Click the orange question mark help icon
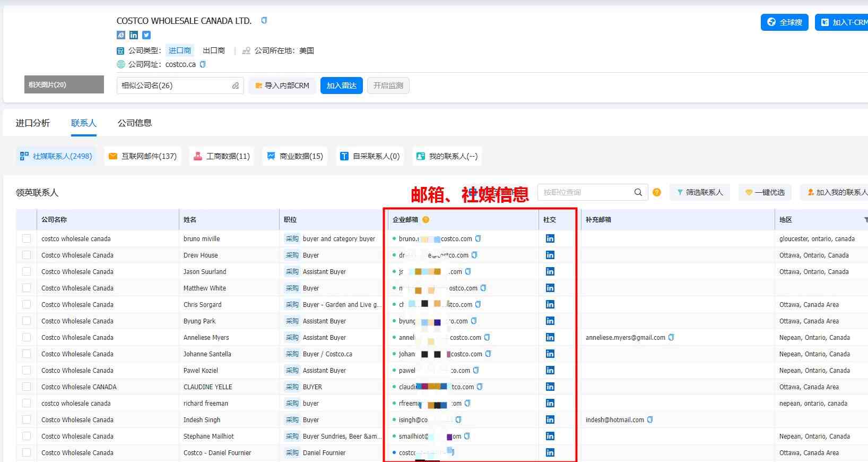The width and height of the screenshot is (868, 462). click(x=657, y=192)
